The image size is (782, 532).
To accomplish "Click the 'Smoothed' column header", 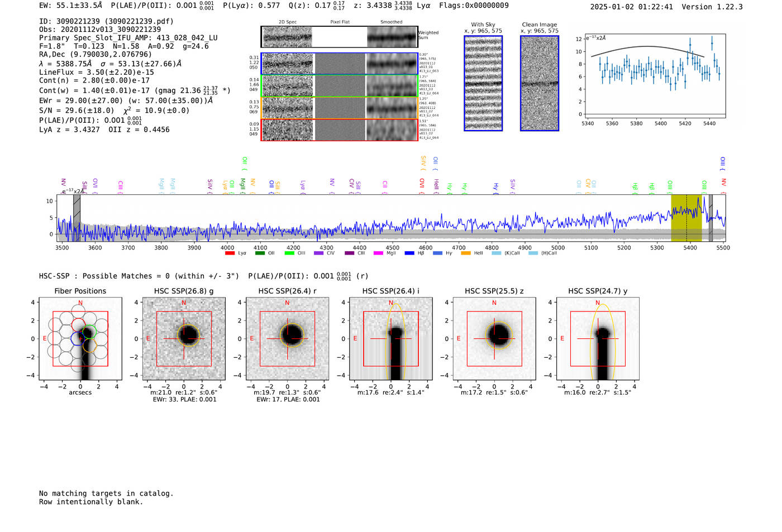I will (392, 22).
